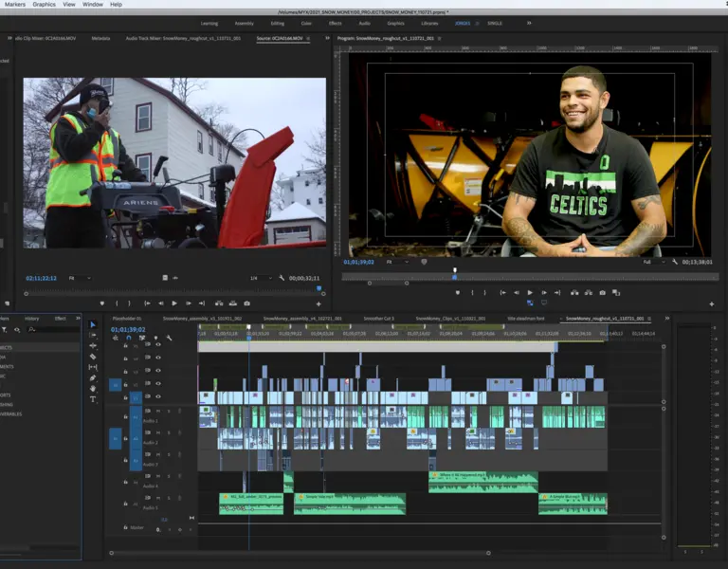Open Comparison View in Program monitor
Screen dimensions: 728x569
616,293
